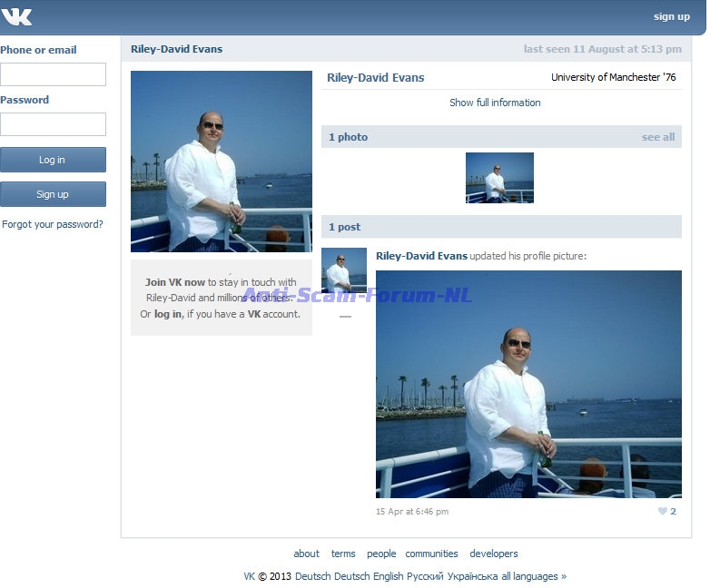Click the sign up link in header

point(671,16)
